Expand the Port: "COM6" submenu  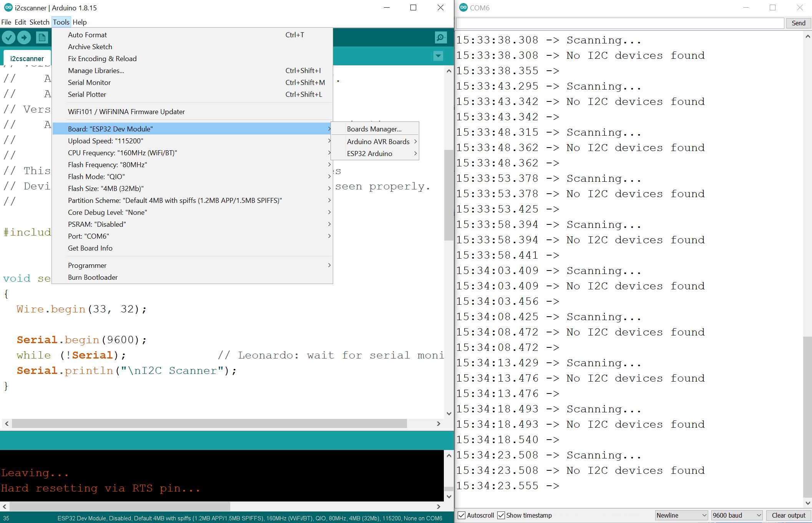click(x=192, y=236)
